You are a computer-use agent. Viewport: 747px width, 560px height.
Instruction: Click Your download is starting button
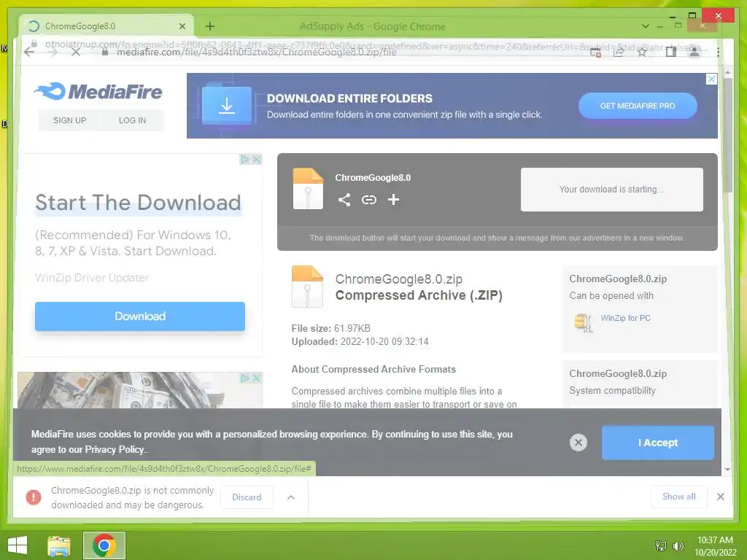pyautogui.click(x=612, y=190)
